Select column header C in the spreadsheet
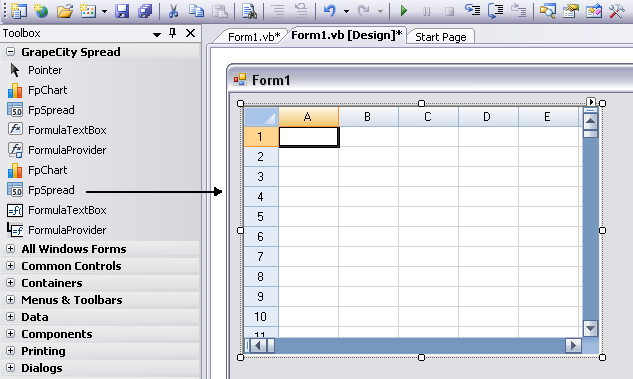 [428, 117]
